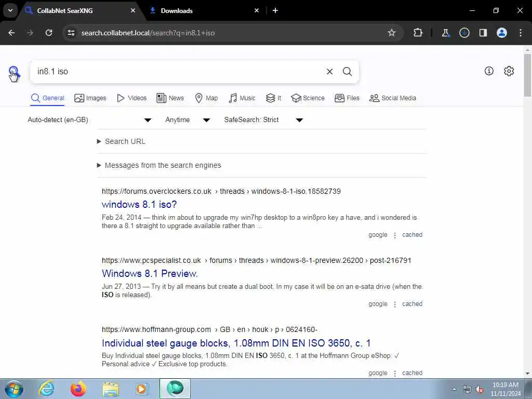The height and width of the screenshot is (399, 532).
Task: Click the browser address bar URL
Action: 148,33
